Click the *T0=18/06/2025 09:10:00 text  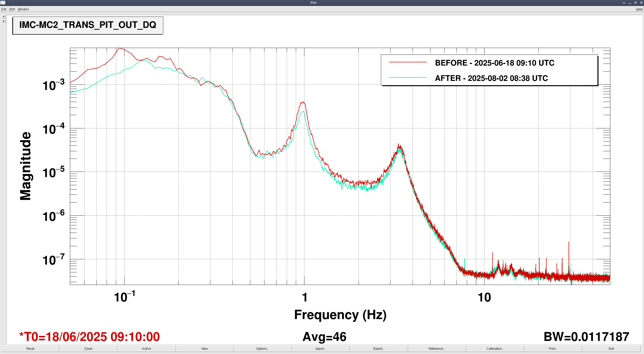(x=90, y=337)
